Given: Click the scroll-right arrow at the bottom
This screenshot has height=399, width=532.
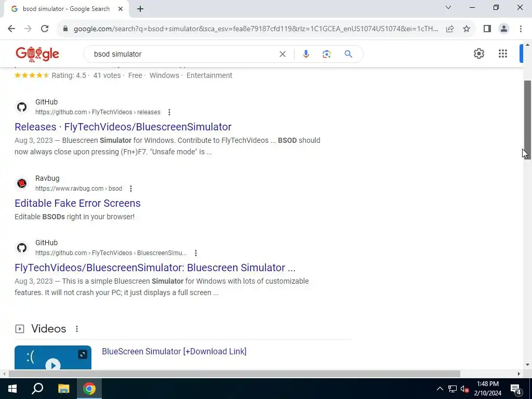Looking at the screenshot, I should [519, 374].
